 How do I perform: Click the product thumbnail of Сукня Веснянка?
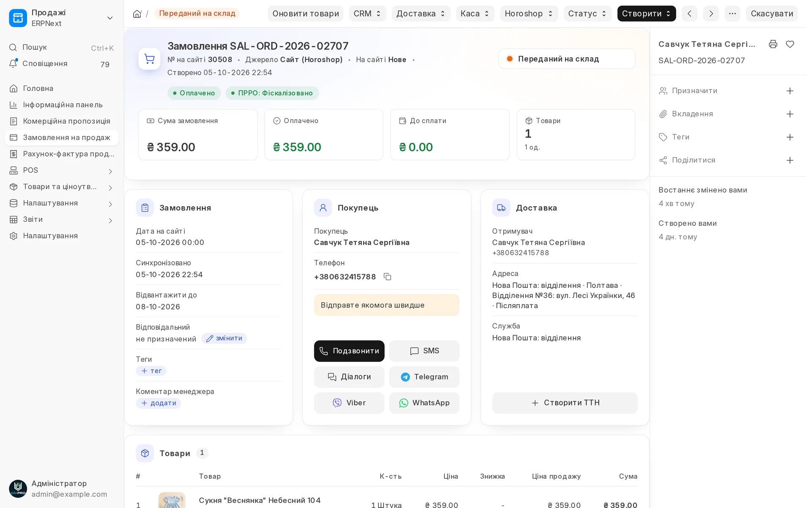(x=172, y=500)
